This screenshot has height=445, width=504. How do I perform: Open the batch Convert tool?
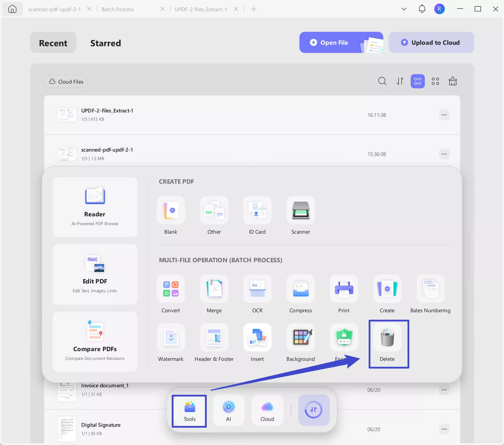pyautogui.click(x=171, y=289)
